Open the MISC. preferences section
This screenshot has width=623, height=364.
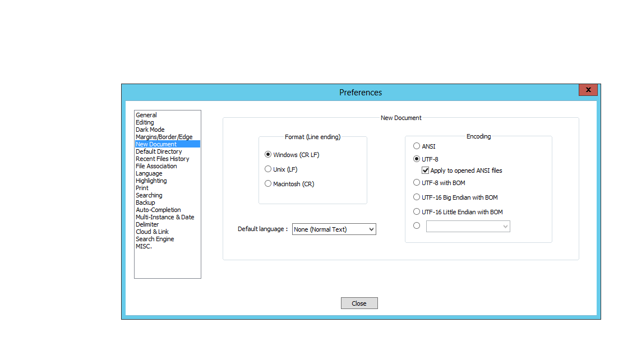point(144,246)
